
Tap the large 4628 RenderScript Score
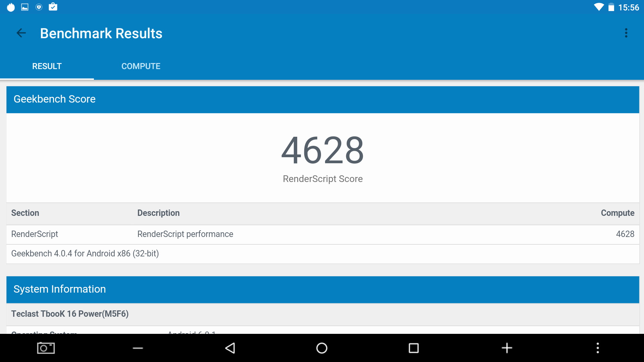(322, 150)
